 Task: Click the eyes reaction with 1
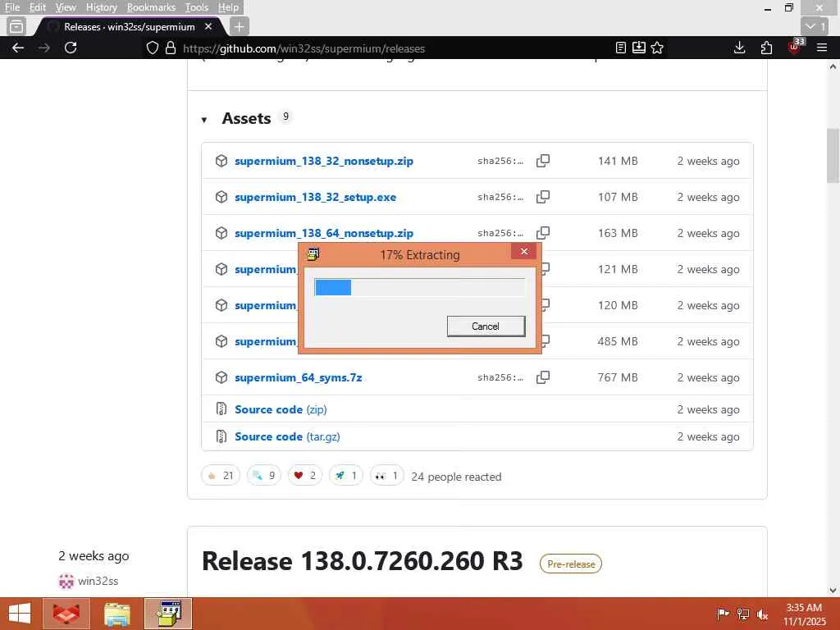click(387, 475)
